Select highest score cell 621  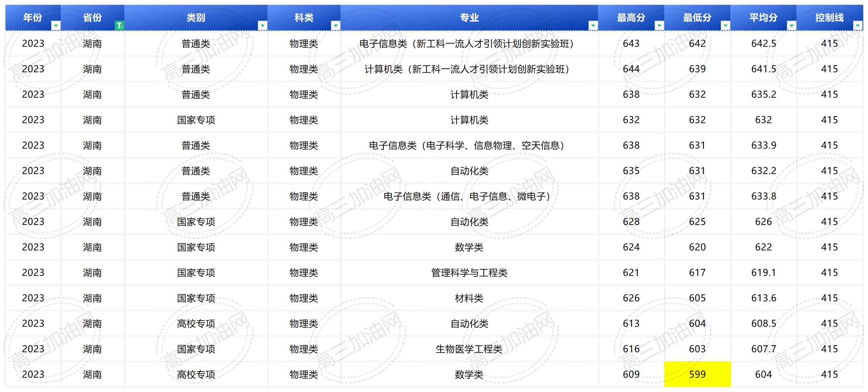click(x=631, y=272)
